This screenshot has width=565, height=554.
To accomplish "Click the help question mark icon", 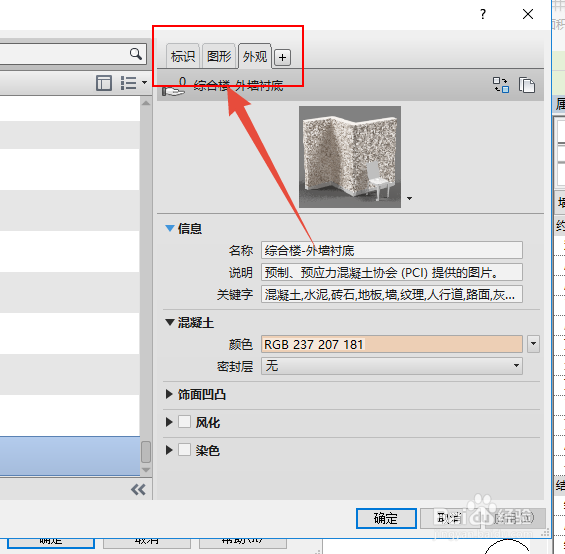I will 483,14.
